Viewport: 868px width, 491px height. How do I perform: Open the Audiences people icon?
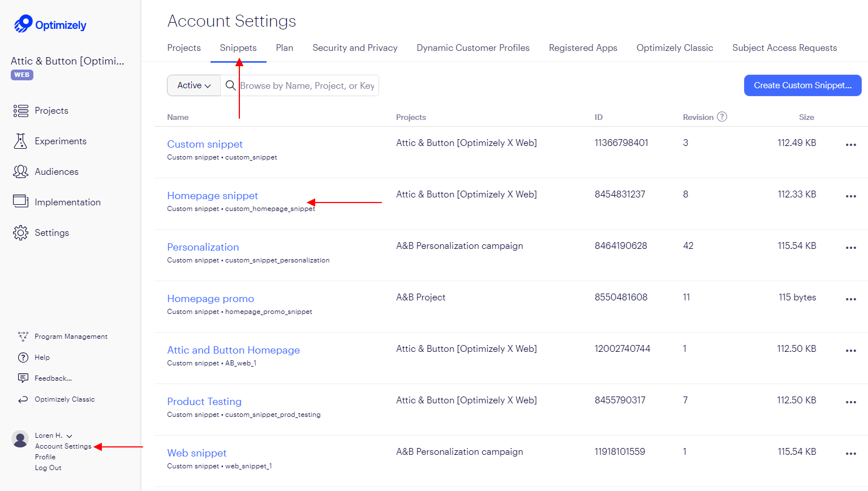coord(21,171)
